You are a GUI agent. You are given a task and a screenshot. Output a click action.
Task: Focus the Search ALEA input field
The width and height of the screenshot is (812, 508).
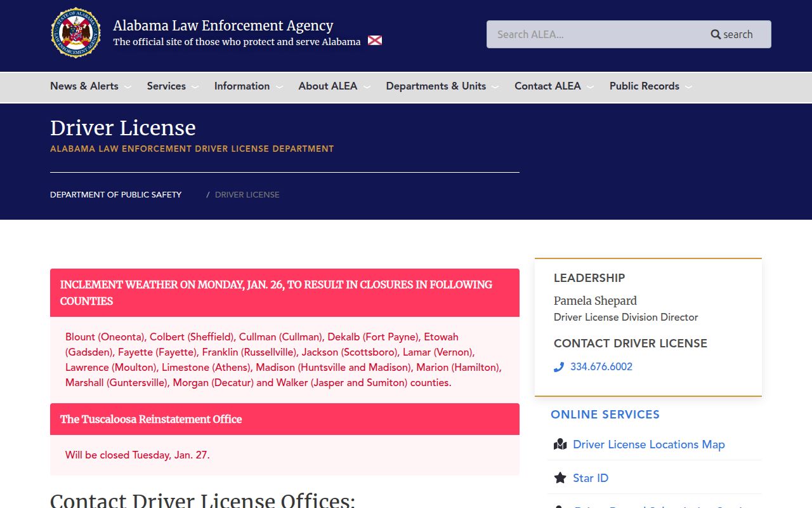(x=589, y=34)
